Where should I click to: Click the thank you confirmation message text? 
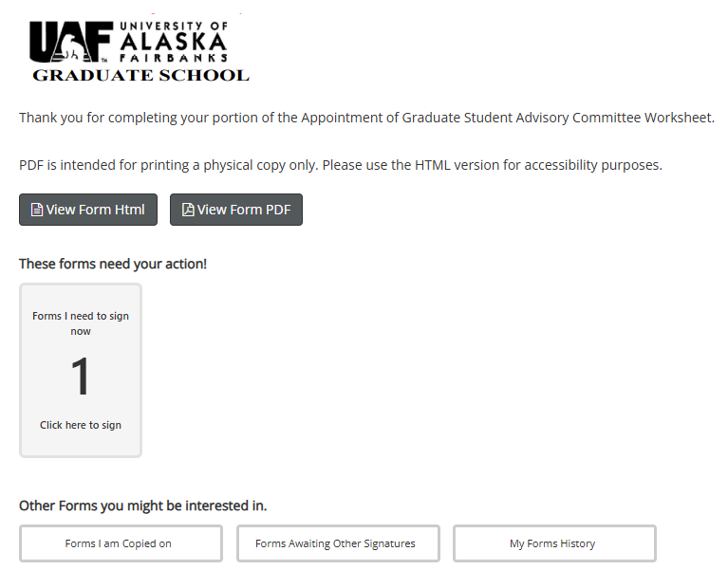[366, 118]
